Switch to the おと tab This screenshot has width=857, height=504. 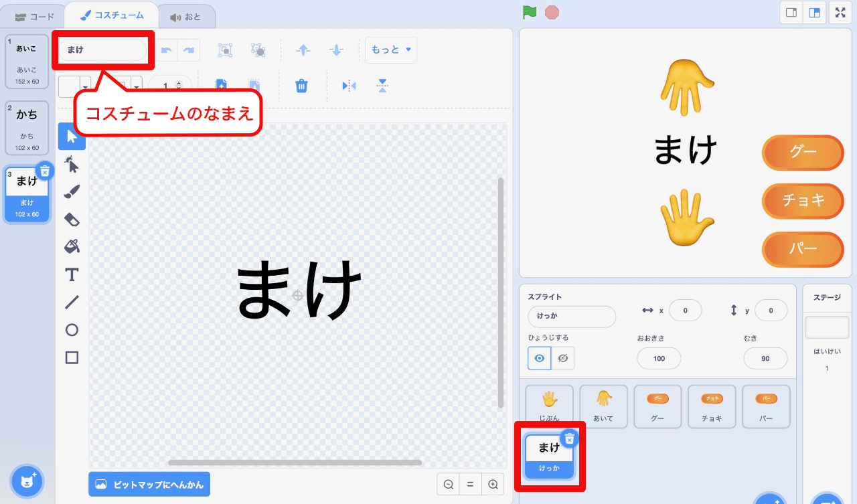[x=185, y=17]
